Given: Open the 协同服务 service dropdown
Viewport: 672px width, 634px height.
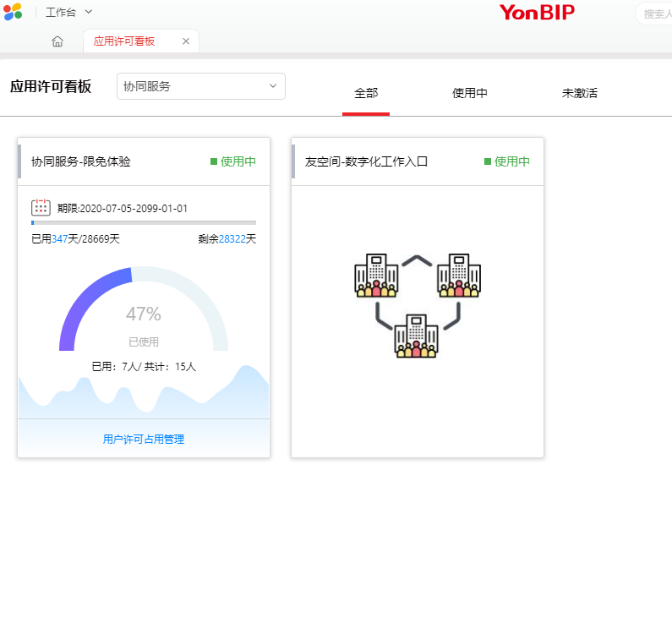Looking at the screenshot, I should 201,86.
